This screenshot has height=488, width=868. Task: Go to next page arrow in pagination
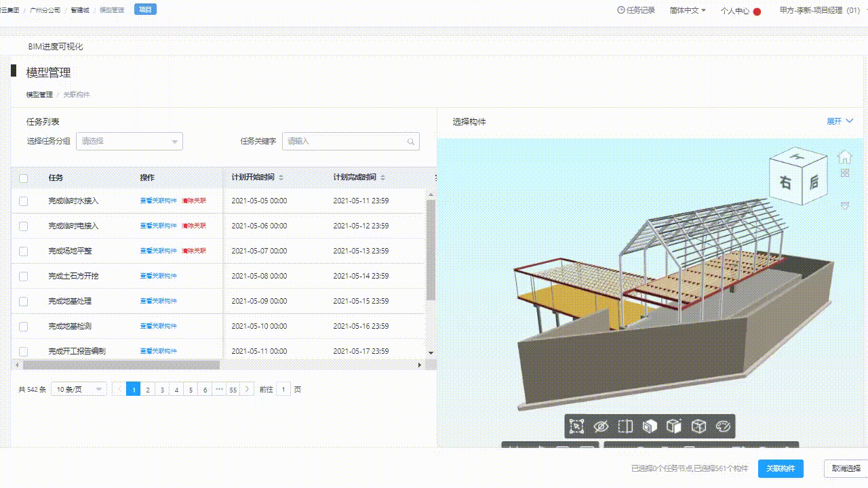[x=248, y=389]
